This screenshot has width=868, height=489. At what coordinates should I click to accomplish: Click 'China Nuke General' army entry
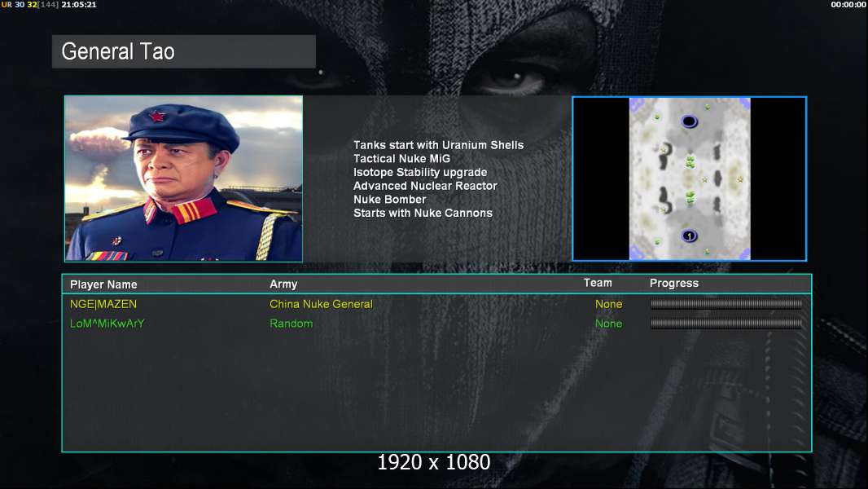[x=321, y=304]
